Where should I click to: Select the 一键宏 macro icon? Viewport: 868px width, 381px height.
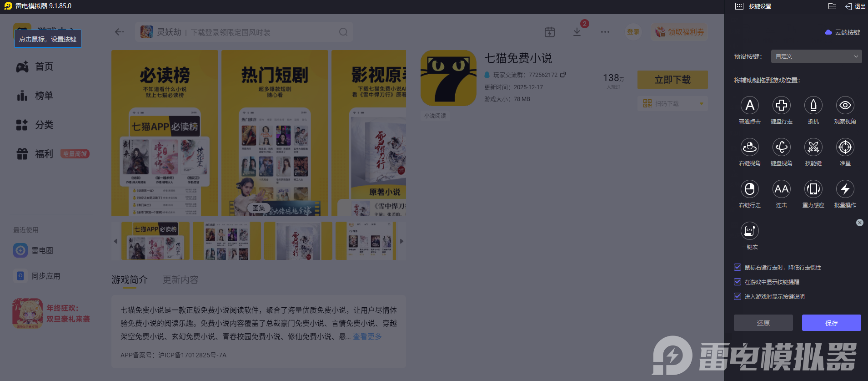[750, 231]
